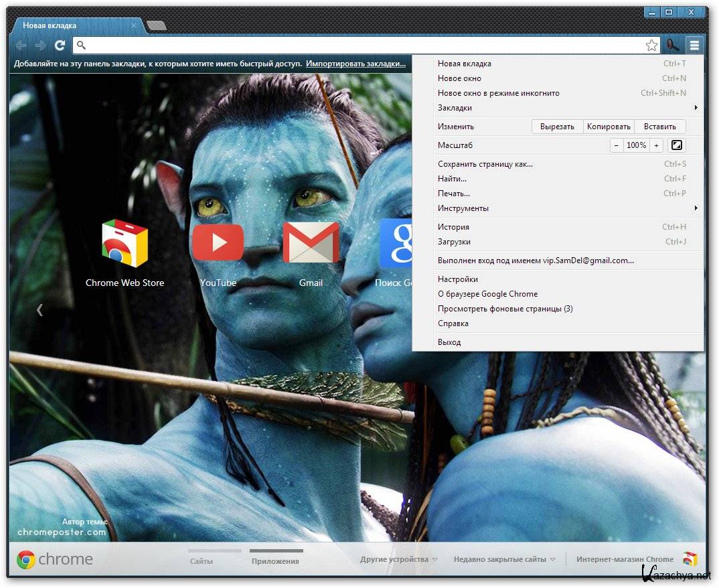
Task: Increase zoom with the plus button
Action: click(x=656, y=145)
